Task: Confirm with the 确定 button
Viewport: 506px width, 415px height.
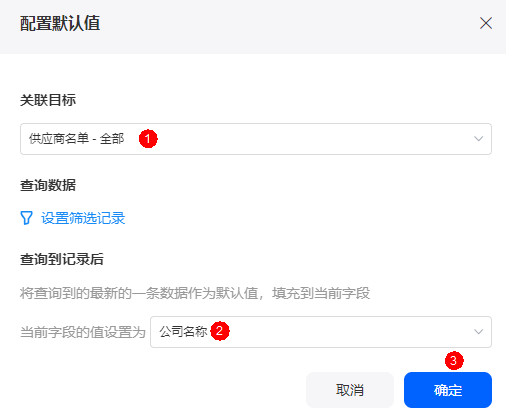Action: tap(448, 390)
